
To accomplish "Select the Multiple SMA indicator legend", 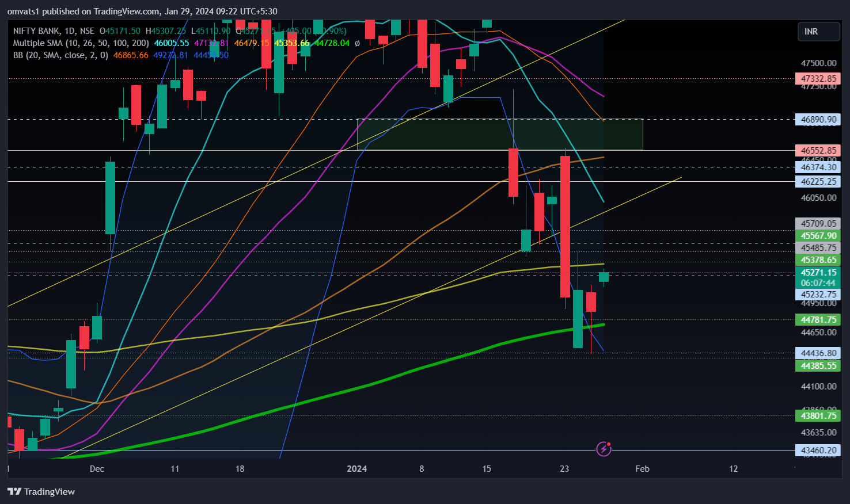I will [x=81, y=43].
